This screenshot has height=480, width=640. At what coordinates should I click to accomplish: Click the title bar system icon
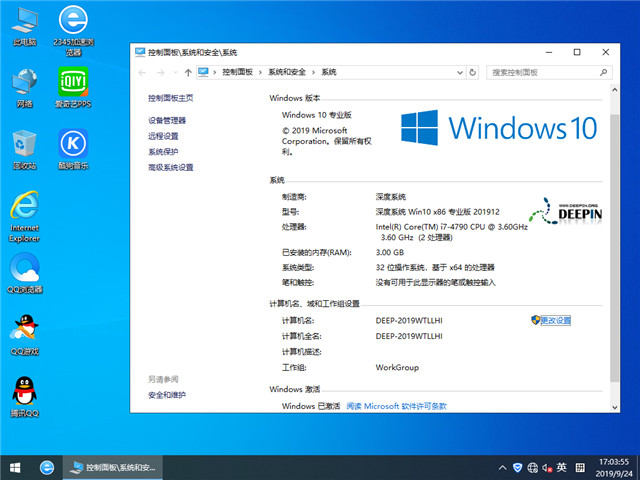coord(140,52)
